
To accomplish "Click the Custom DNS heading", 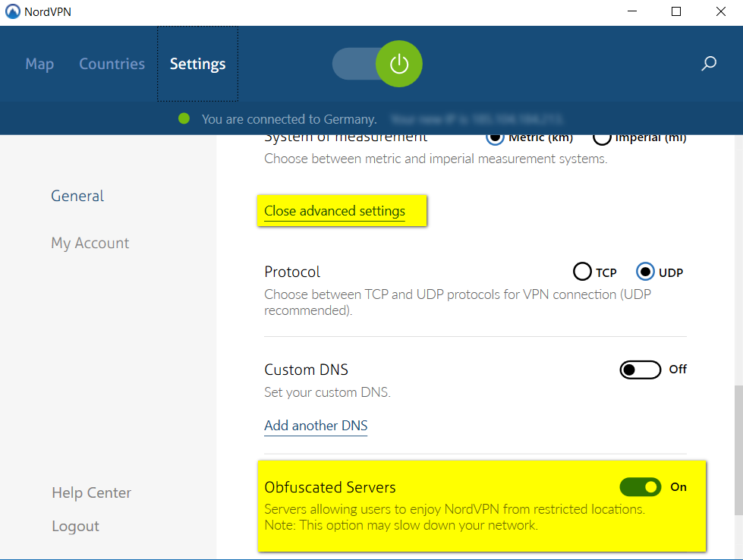I will (306, 370).
